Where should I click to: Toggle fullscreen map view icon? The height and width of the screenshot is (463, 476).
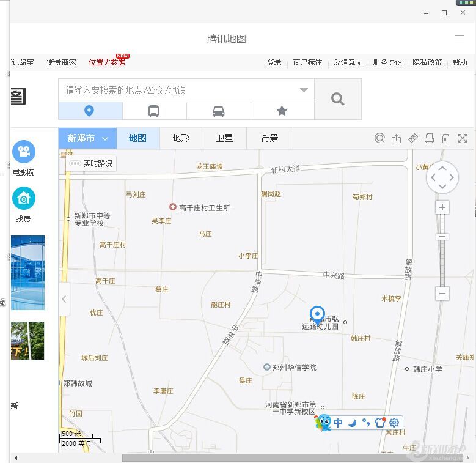point(463,138)
